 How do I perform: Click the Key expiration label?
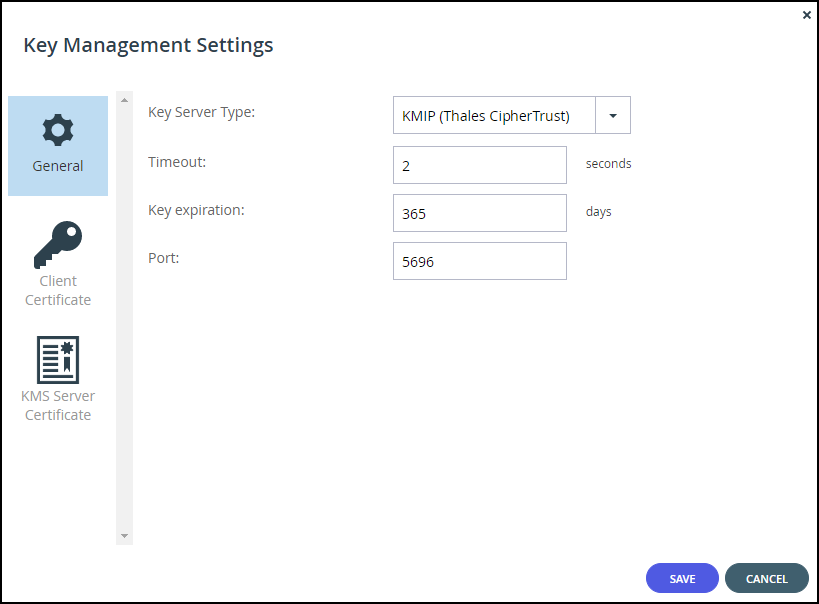(x=196, y=210)
